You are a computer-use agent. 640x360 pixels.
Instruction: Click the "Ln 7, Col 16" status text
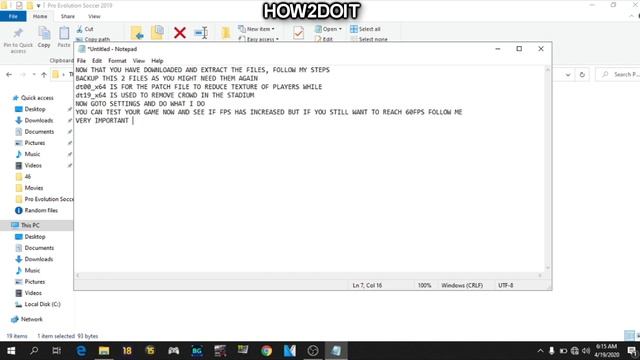click(x=367, y=285)
